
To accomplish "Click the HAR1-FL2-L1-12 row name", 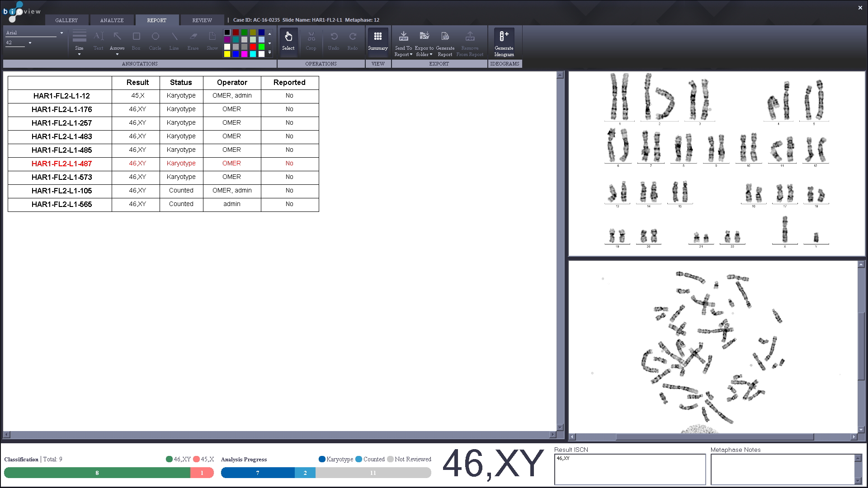I will [x=61, y=96].
